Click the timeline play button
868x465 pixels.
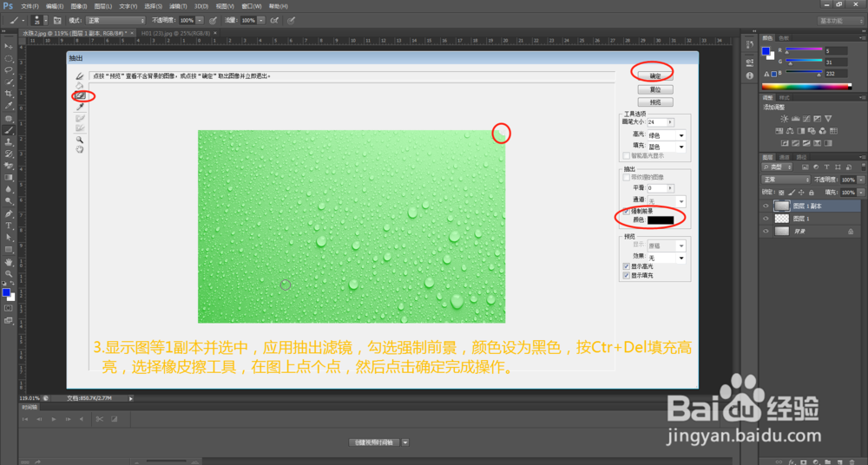point(54,419)
